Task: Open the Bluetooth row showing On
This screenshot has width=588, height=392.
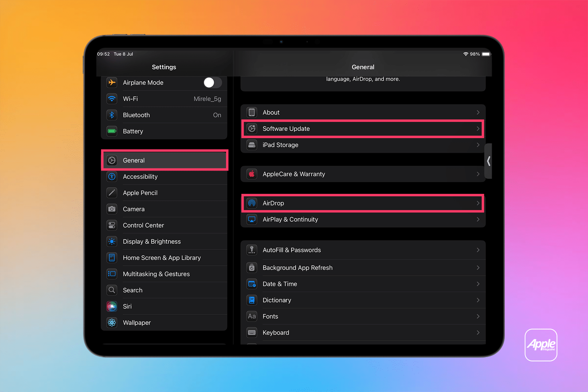Action: click(x=164, y=115)
